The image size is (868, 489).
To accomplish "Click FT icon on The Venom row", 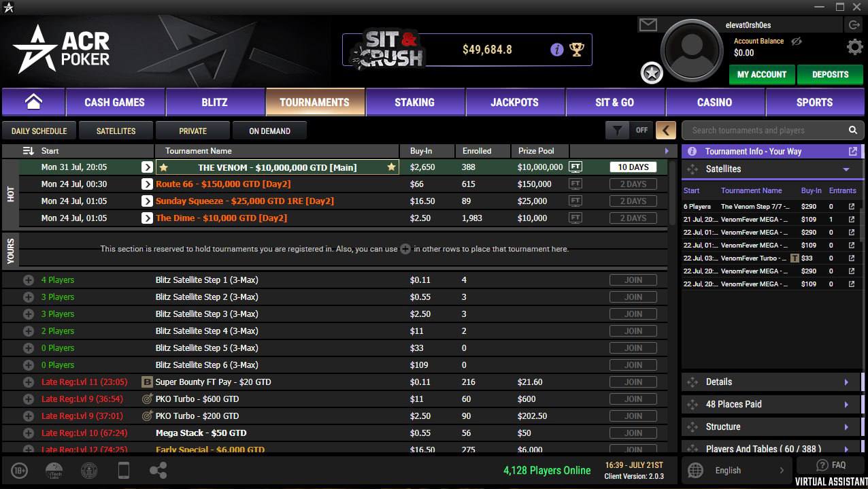I will (x=575, y=167).
